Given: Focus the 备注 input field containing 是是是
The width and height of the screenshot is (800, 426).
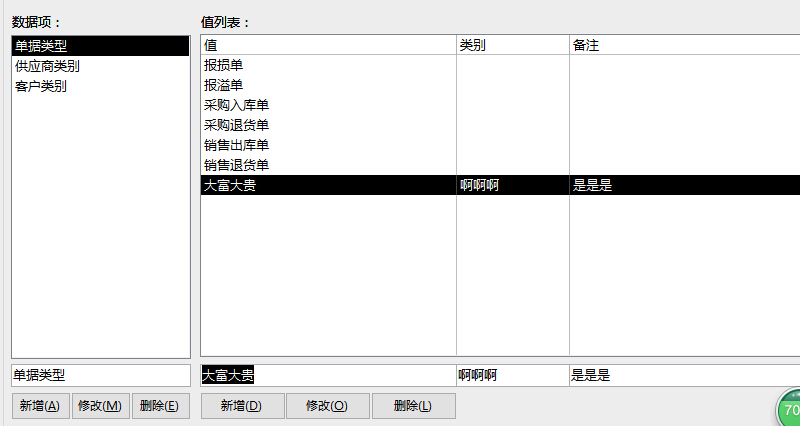Looking at the screenshot, I should point(684,375).
